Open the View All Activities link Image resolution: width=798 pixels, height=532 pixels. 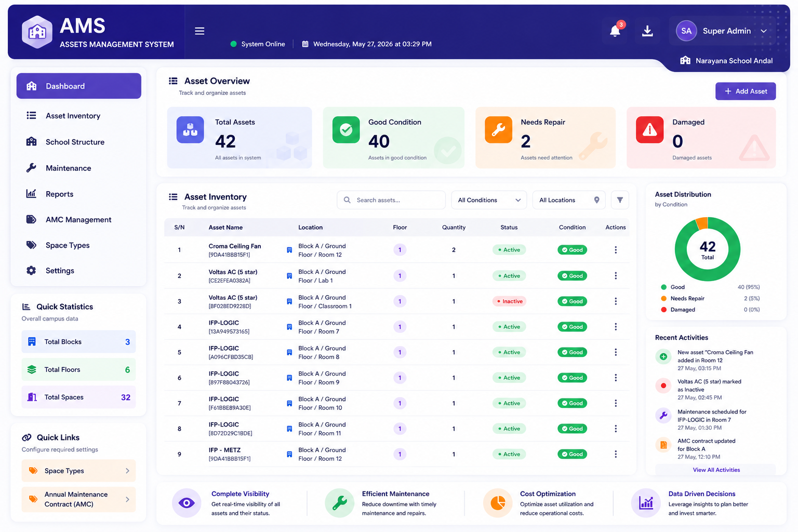(x=716, y=470)
